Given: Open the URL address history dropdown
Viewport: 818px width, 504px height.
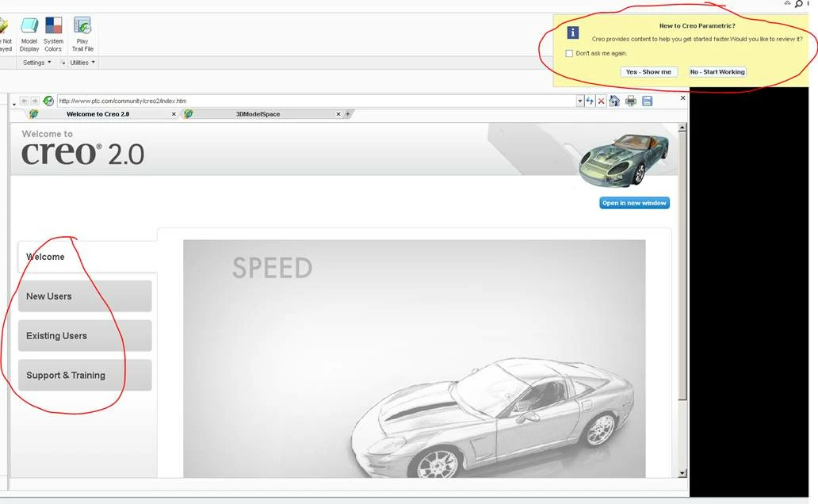Looking at the screenshot, I should click(x=580, y=101).
